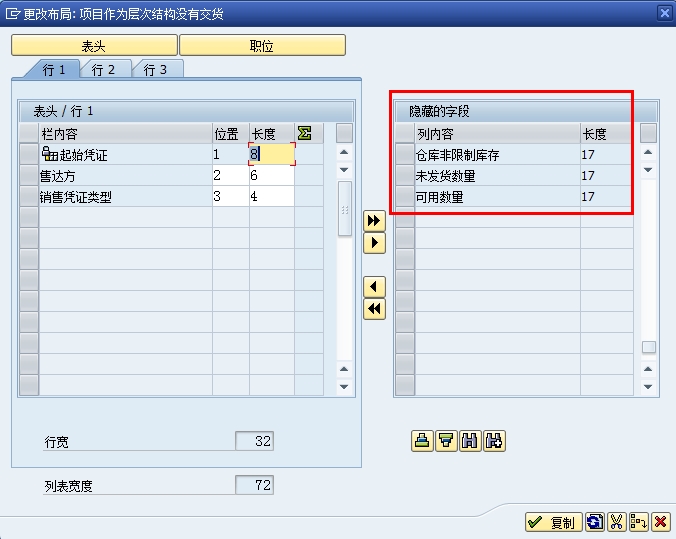Image resolution: width=676 pixels, height=539 pixels.
Task: Click the 未发货数量 field name
Action: point(445,175)
